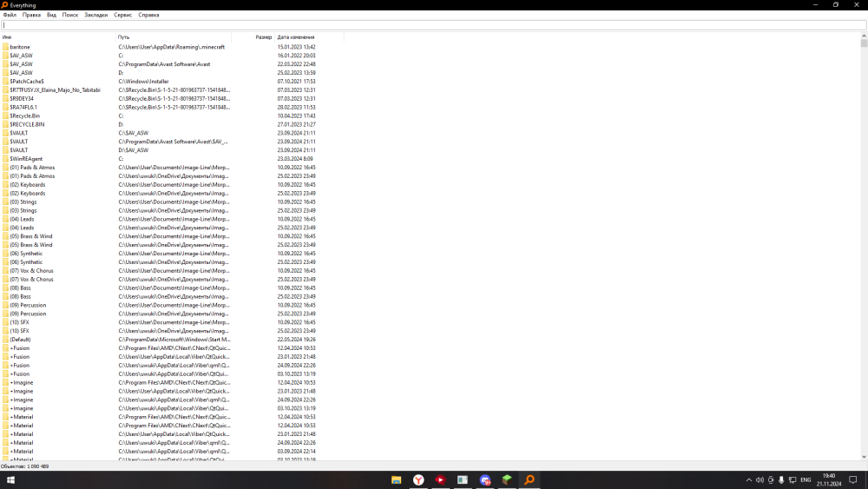Select the baritone folder icon
The height and width of the screenshot is (489, 868).
(x=5, y=47)
